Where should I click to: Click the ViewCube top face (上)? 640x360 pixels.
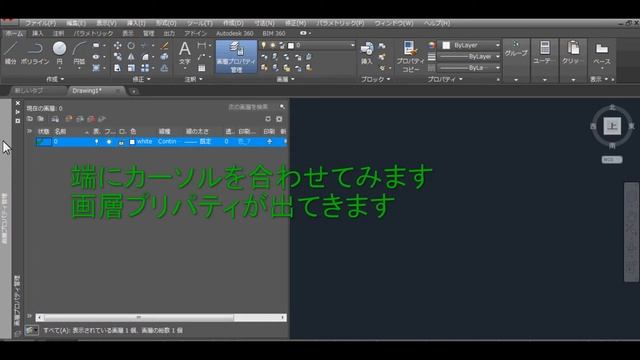pos(612,126)
